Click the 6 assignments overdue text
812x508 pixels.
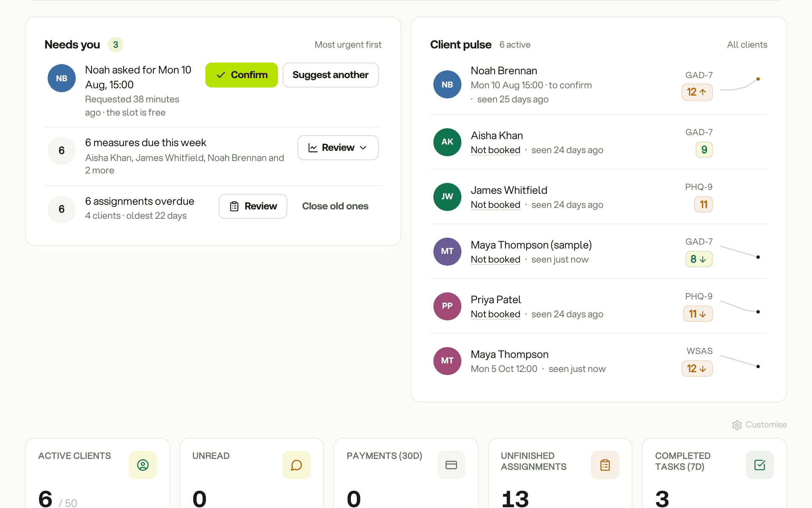[x=140, y=201]
